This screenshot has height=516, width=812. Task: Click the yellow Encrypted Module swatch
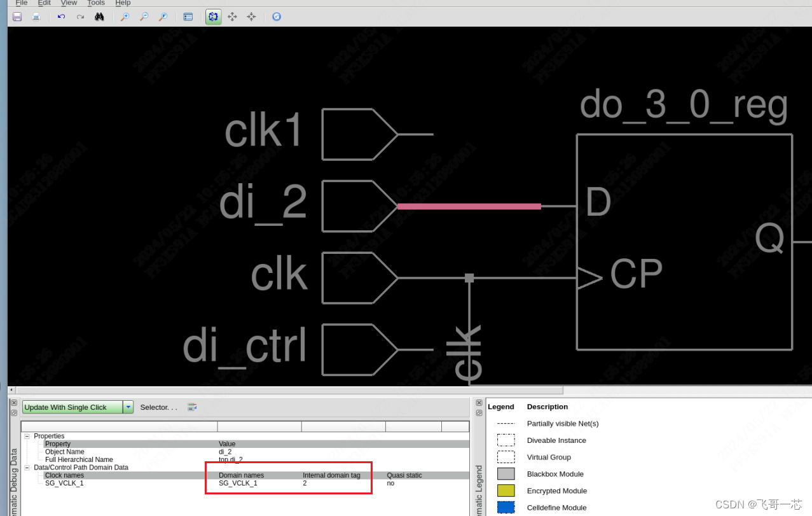click(506, 491)
